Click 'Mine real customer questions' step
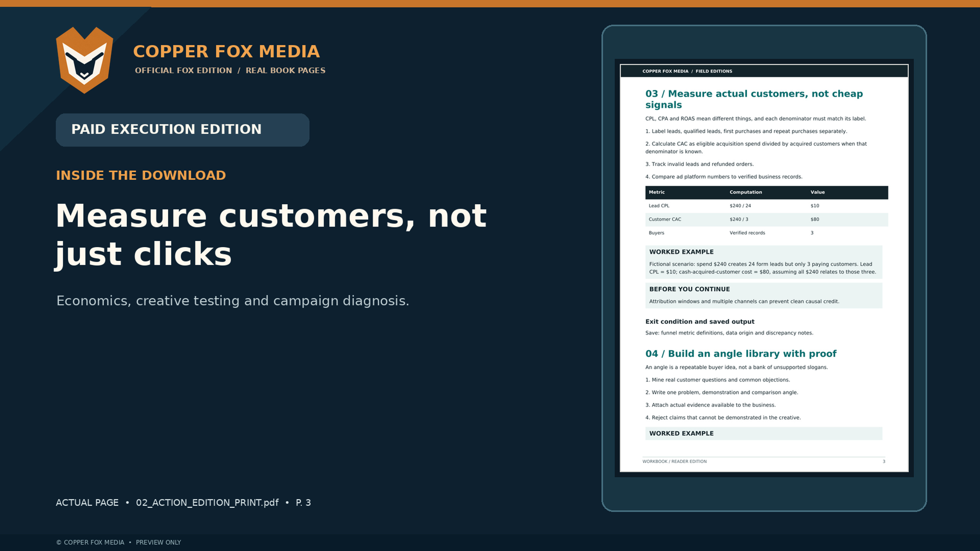This screenshot has width=980, height=551. point(717,380)
